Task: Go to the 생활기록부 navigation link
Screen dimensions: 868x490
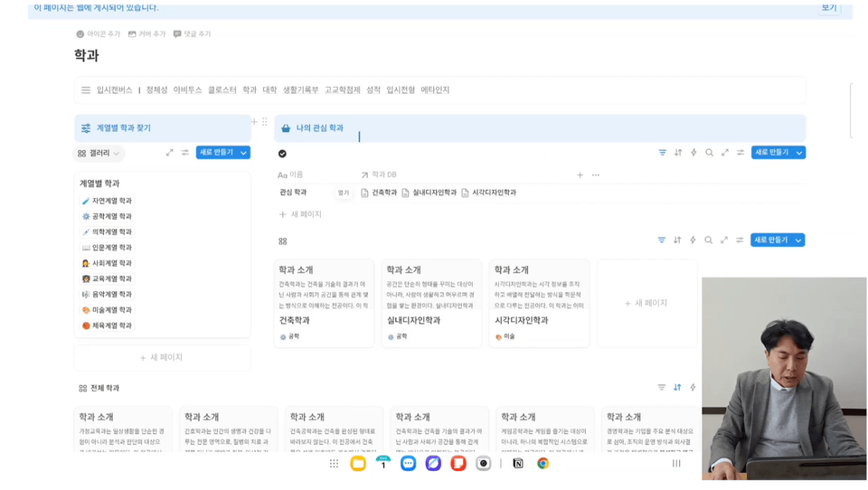Action: (300, 90)
